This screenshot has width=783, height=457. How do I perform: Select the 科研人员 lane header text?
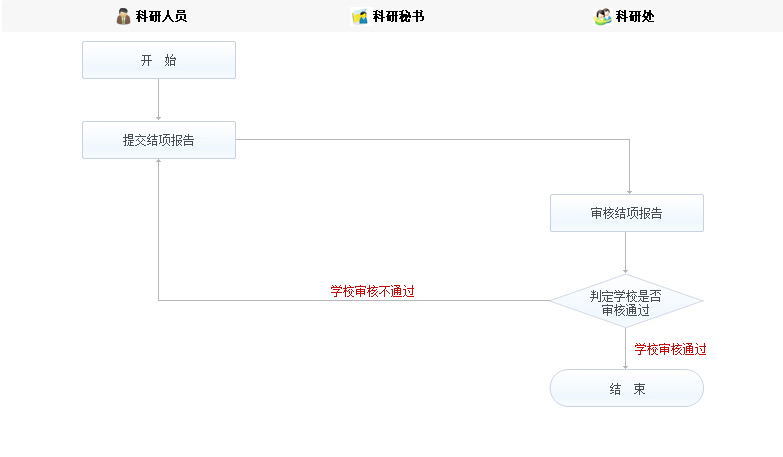[x=161, y=16]
